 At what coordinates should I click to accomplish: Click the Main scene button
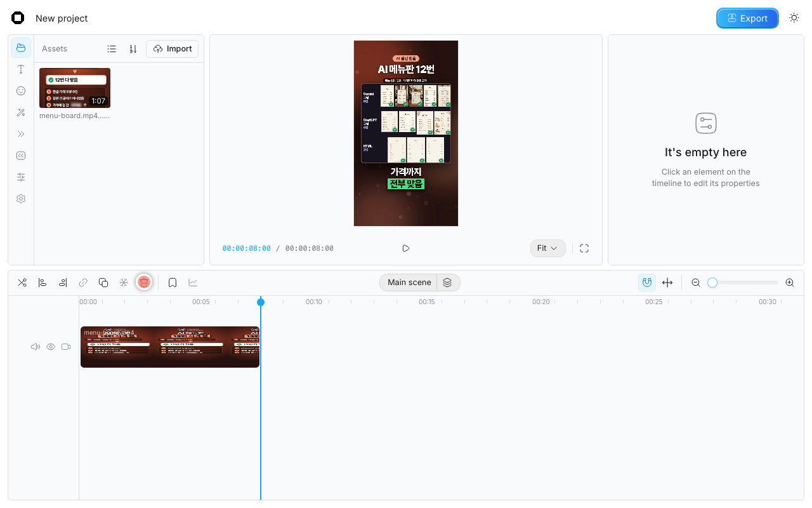pos(409,283)
